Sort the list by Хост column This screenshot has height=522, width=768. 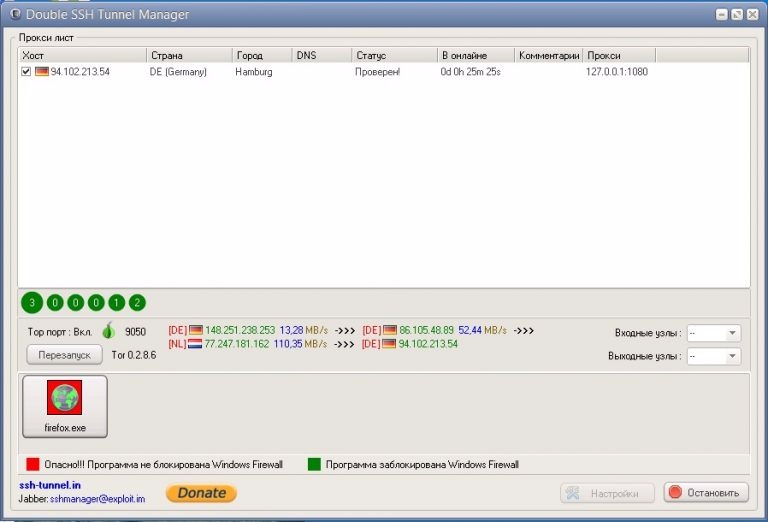point(82,56)
